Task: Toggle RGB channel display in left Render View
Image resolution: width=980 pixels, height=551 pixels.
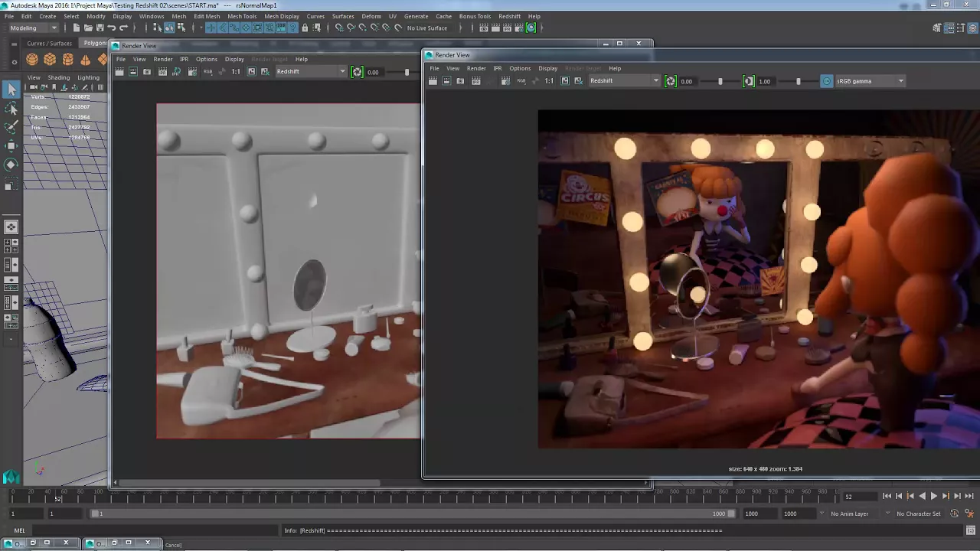Action: point(207,72)
